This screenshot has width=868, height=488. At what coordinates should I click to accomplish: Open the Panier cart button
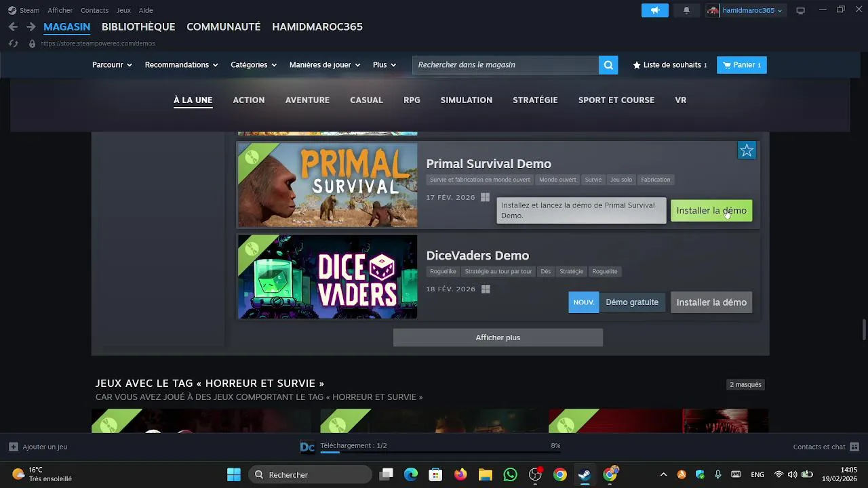[x=742, y=65]
